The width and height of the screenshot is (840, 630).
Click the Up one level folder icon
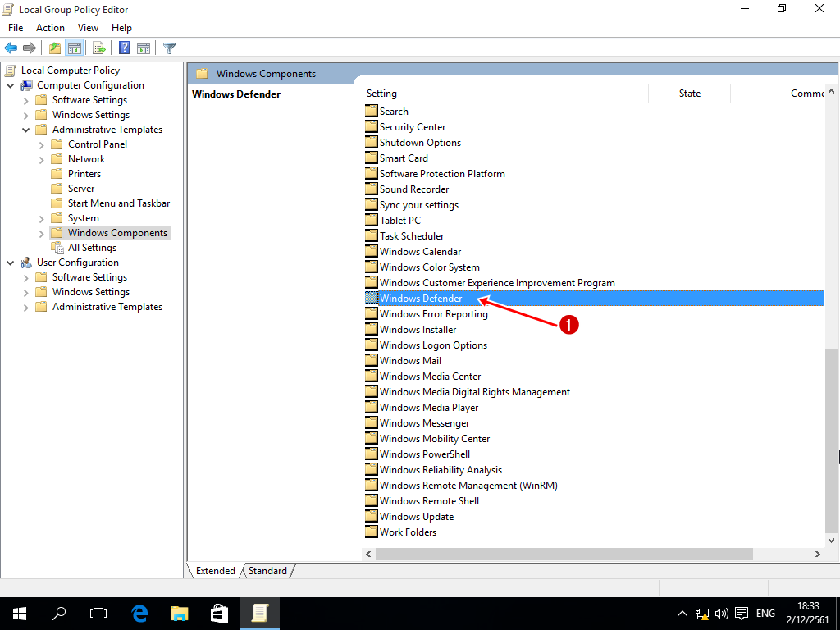point(55,48)
